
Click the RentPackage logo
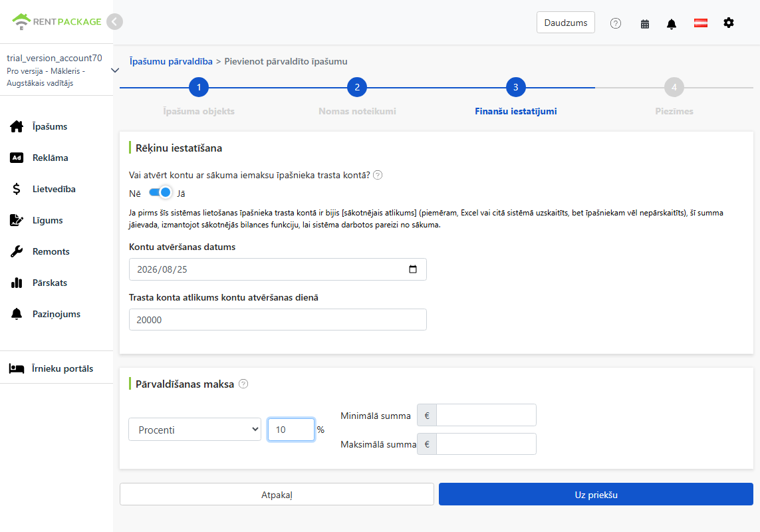tap(57, 21)
